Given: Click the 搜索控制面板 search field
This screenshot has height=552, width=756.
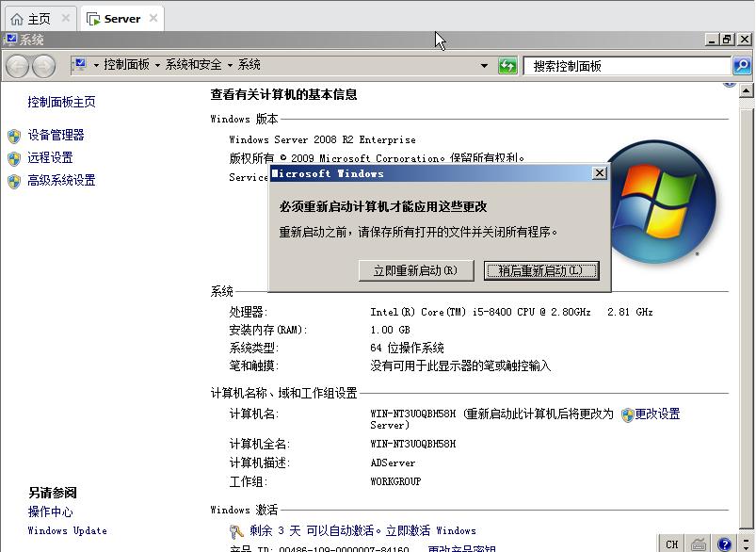Looking at the screenshot, I should [x=627, y=66].
